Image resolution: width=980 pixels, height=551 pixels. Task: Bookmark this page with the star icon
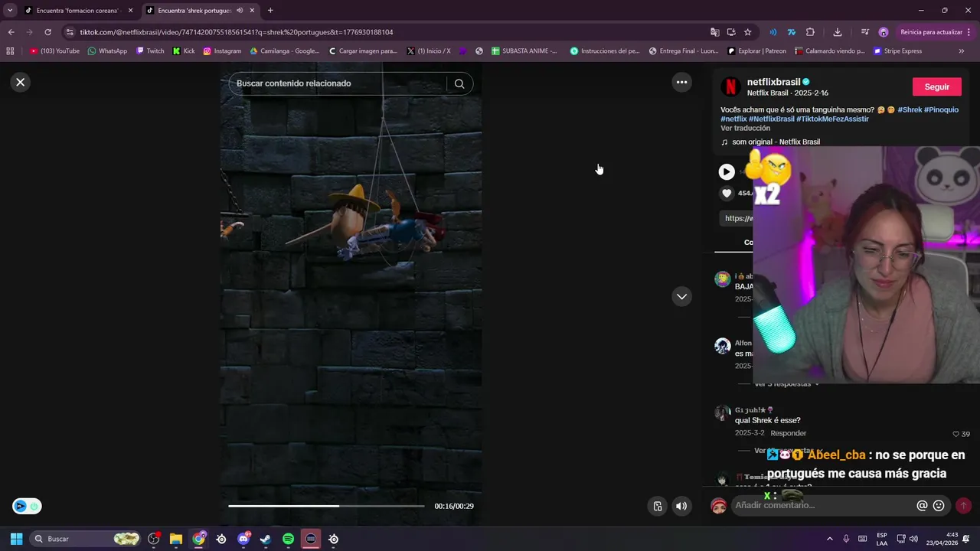[x=747, y=32]
